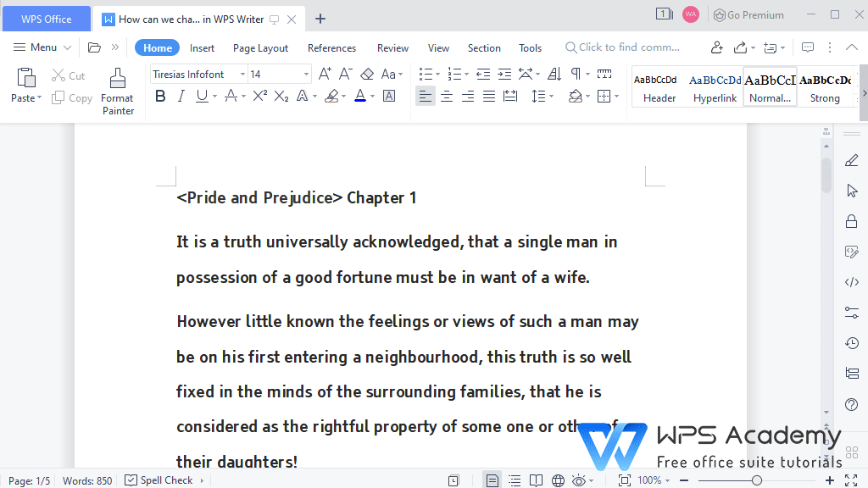Click the lock icon in the right sidebar
The height and width of the screenshot is (488, 868).
click(x=851, y=221)
